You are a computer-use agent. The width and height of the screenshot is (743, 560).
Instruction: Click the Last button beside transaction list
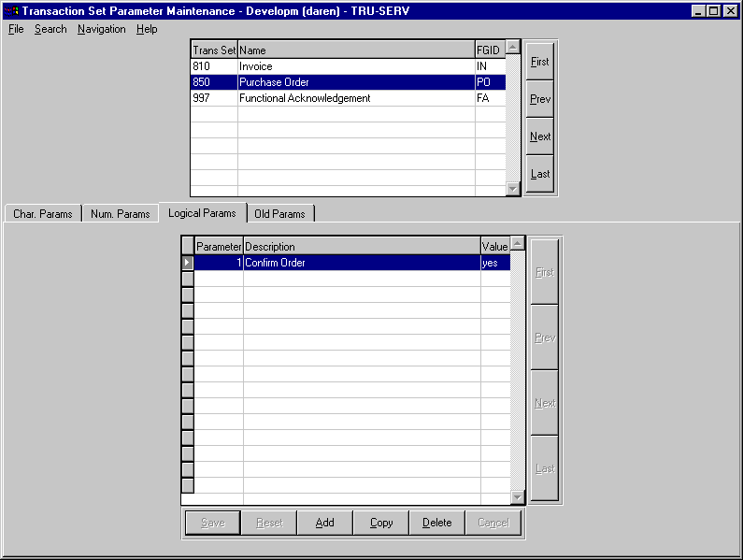540,174
